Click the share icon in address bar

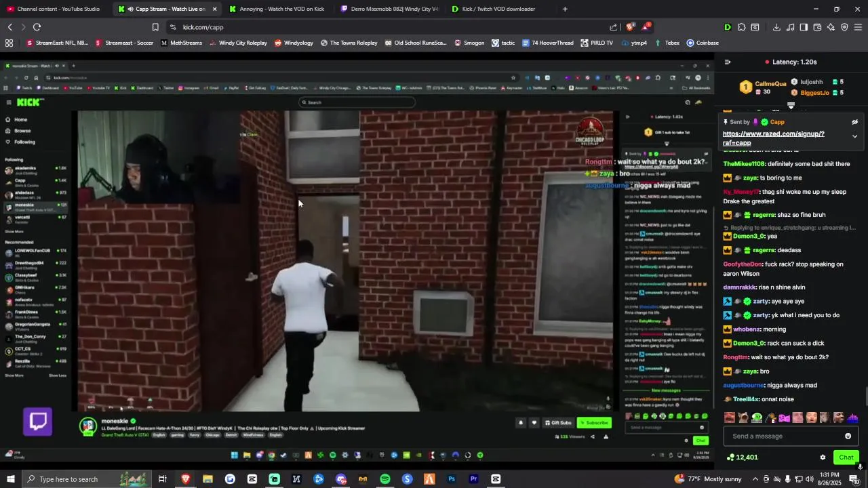click(614, 27)
